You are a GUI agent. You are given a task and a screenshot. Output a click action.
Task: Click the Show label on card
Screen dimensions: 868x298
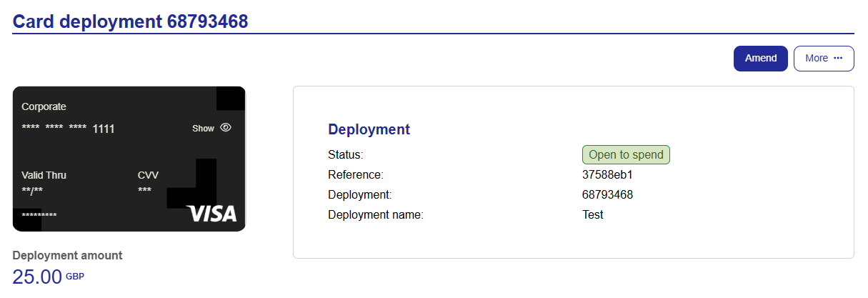click(203, 129)
